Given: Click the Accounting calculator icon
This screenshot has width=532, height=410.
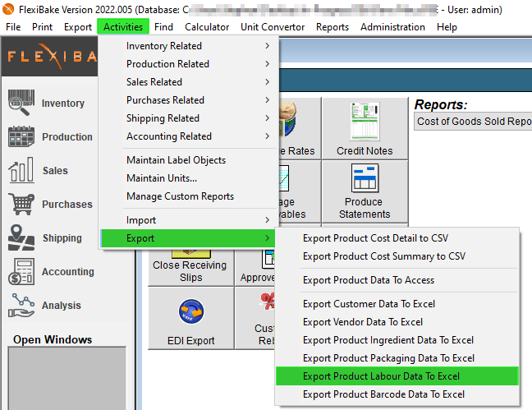Looking at the screenshot, I should pyautogui.click(x=21, y=271).
